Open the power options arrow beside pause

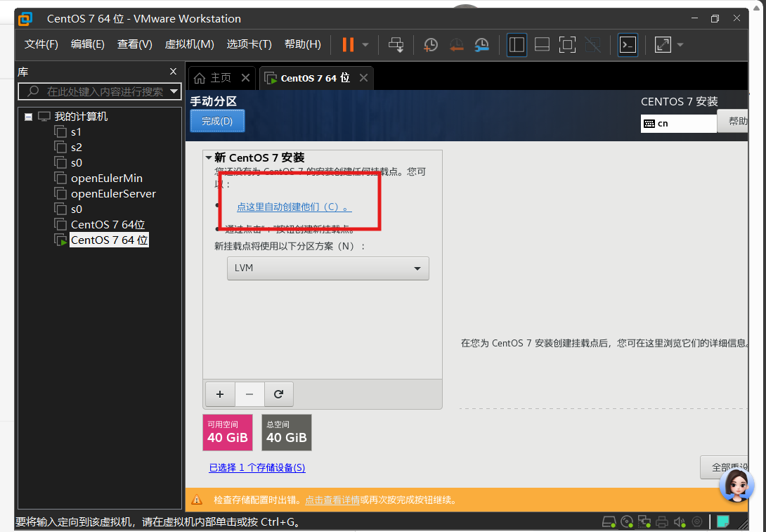point(365,45)
